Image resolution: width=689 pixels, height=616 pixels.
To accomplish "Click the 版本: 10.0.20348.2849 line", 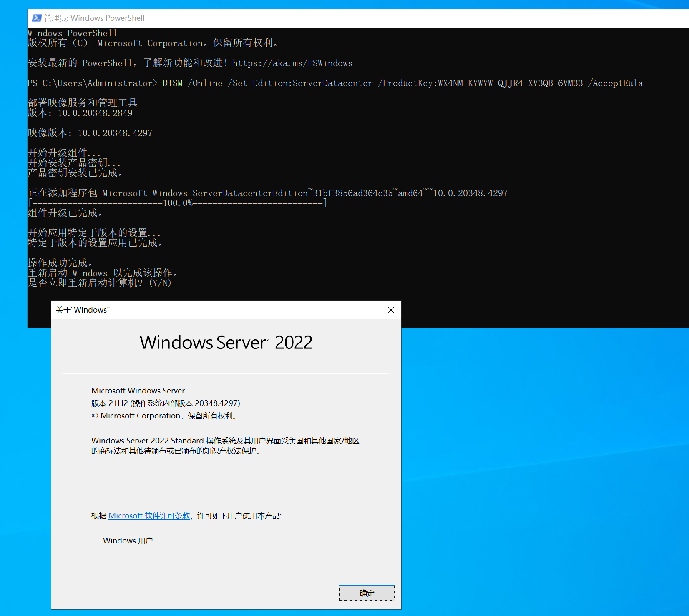I will point(80,113).
